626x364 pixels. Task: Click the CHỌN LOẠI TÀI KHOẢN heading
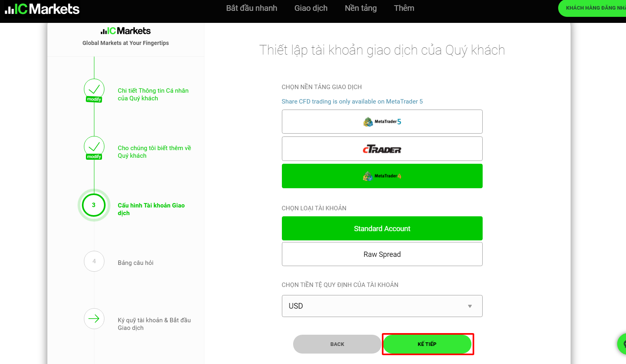tap(314, 208)
